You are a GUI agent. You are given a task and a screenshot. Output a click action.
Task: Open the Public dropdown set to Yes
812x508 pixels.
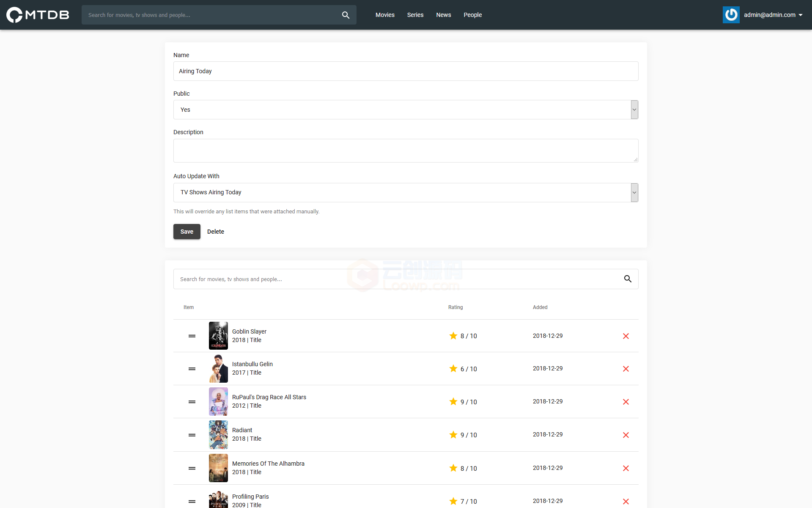[406, 110]
